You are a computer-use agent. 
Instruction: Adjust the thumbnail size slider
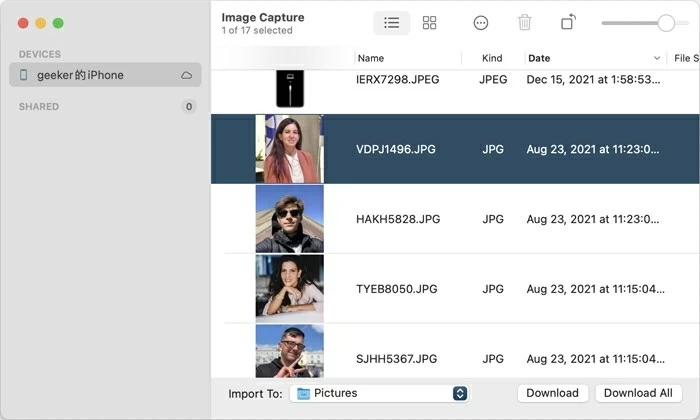[x=666, y=23]
